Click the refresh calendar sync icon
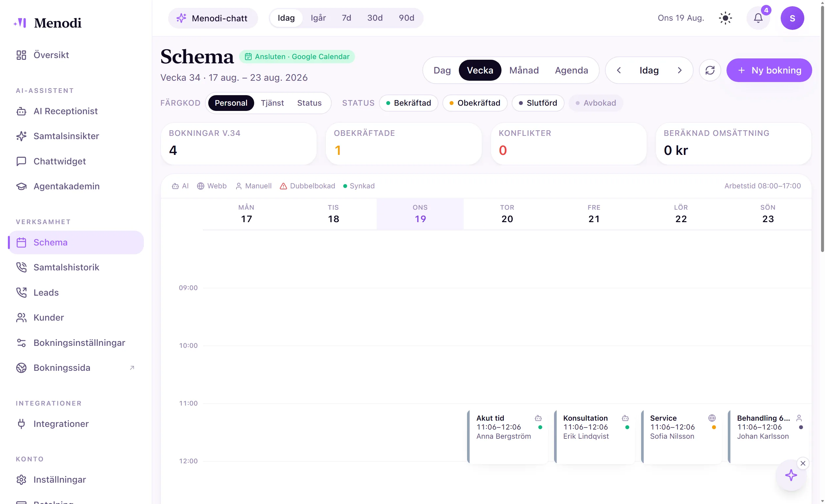This screenshot has width=825, height=504. coord(710,70)
